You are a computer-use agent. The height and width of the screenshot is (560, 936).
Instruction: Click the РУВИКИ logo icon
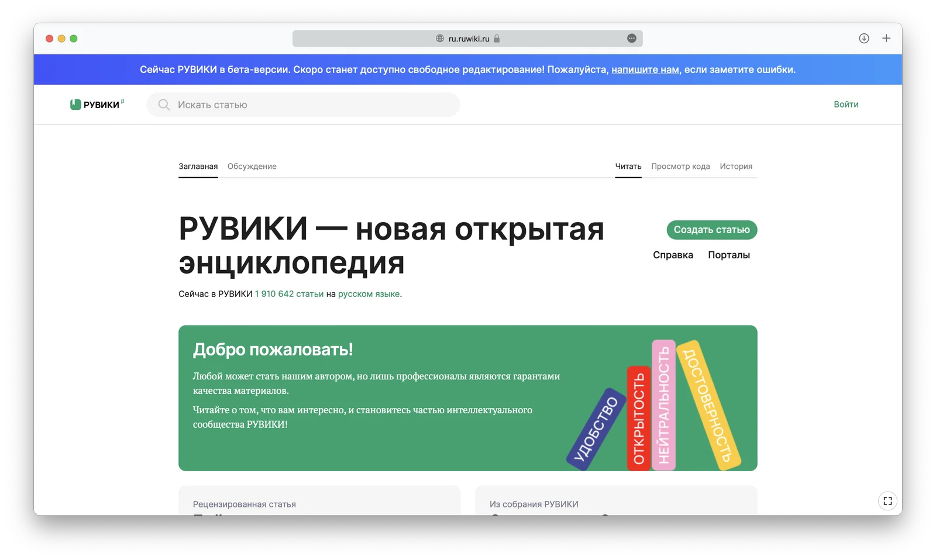click(x=75, y=105)
